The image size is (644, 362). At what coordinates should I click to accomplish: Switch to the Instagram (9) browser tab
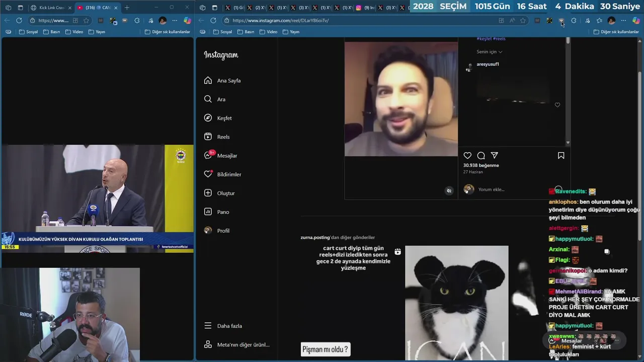(x=366, y=8)
